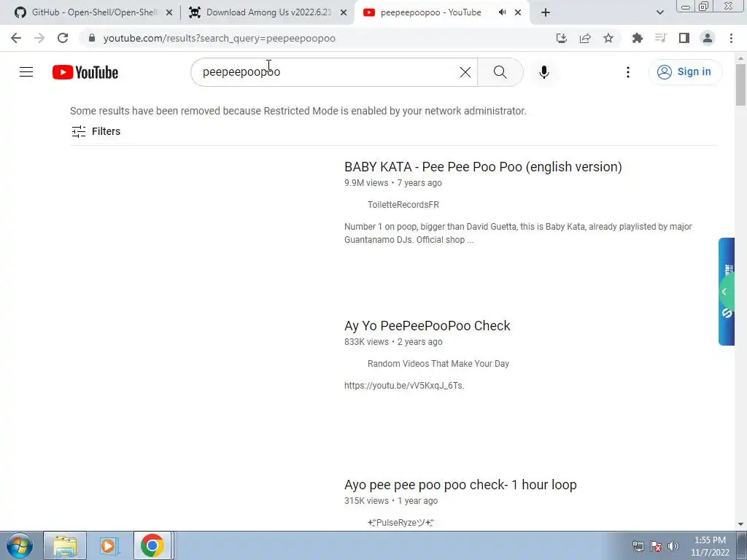Toggle the Chrome side panel icon
Viewport: 747px width, 560px height.
coord(684,38)
